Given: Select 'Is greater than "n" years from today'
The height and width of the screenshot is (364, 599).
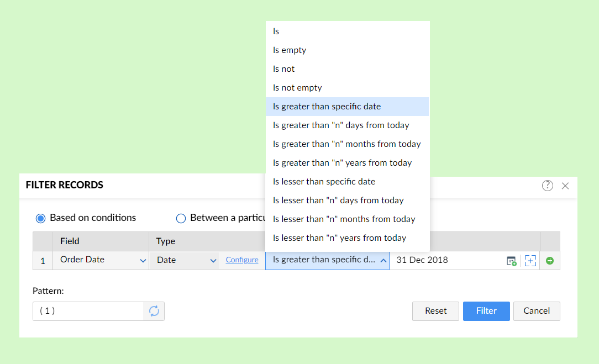Looking at the screenshot, I should [x=347, y=163].
